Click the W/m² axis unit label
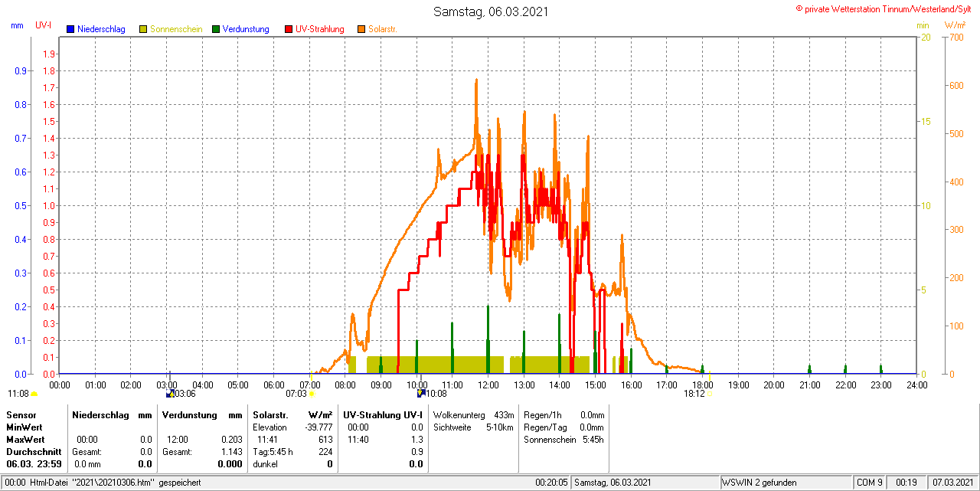The image size is (980, 491). tap(955, 25)
